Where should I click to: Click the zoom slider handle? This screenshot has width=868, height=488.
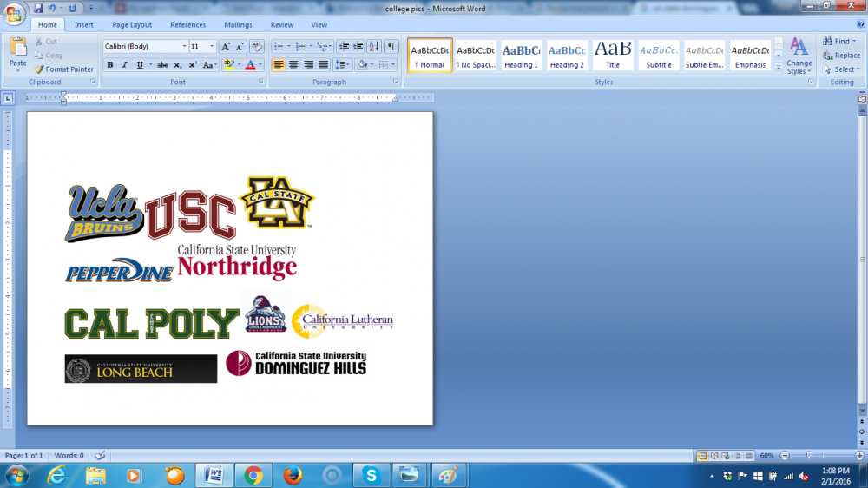coord(809,455)
